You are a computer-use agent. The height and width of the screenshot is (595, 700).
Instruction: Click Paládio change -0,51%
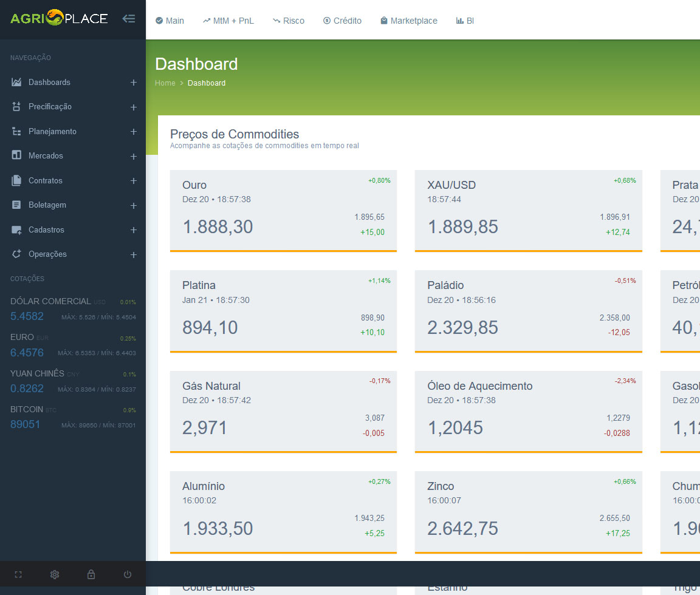(625, 280)
